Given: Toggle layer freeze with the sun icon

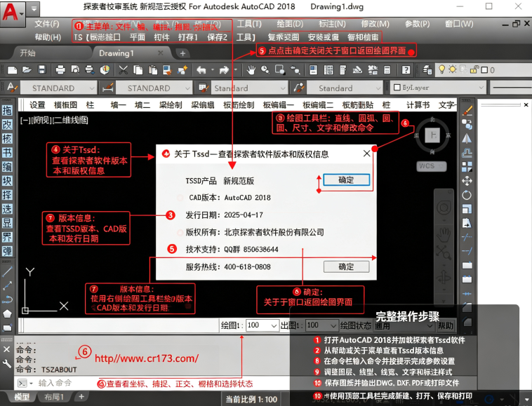Looking at the screenshot, I should point(452,69).
